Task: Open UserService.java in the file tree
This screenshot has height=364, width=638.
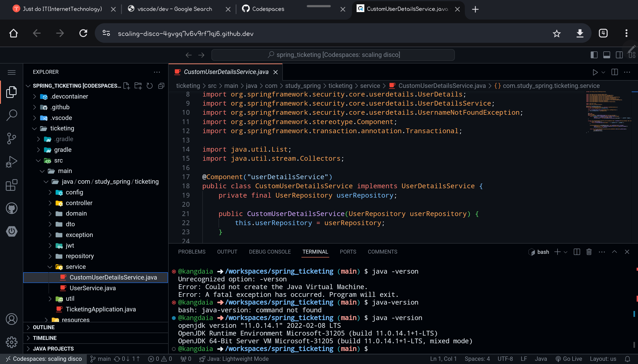Action: [92, 288]
